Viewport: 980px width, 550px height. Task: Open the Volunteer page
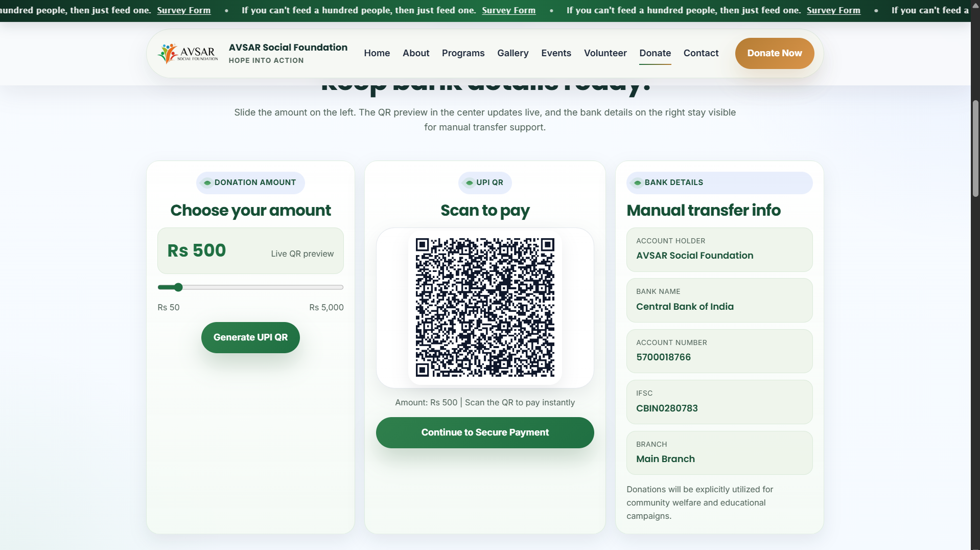click(x=605, y=53)
